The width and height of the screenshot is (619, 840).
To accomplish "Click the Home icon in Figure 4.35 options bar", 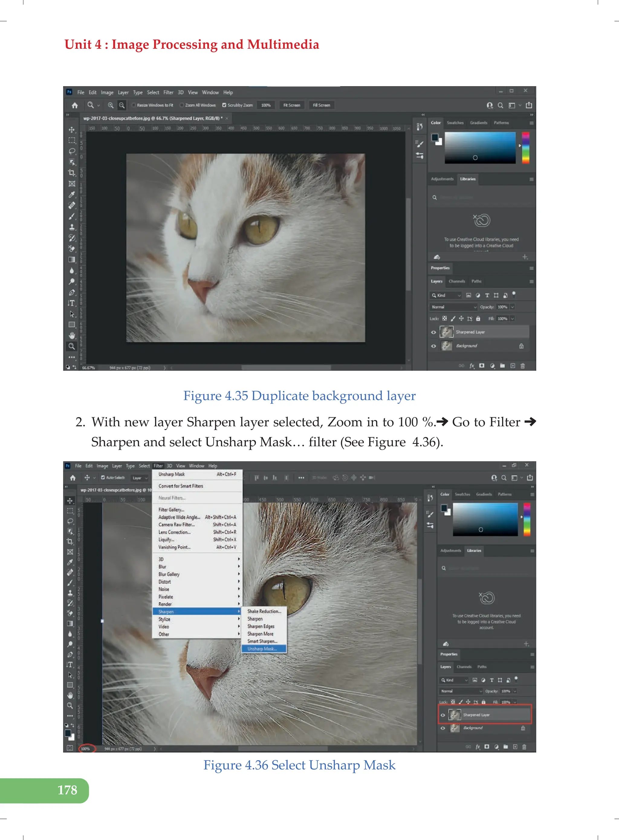I will tap(75, 105).
